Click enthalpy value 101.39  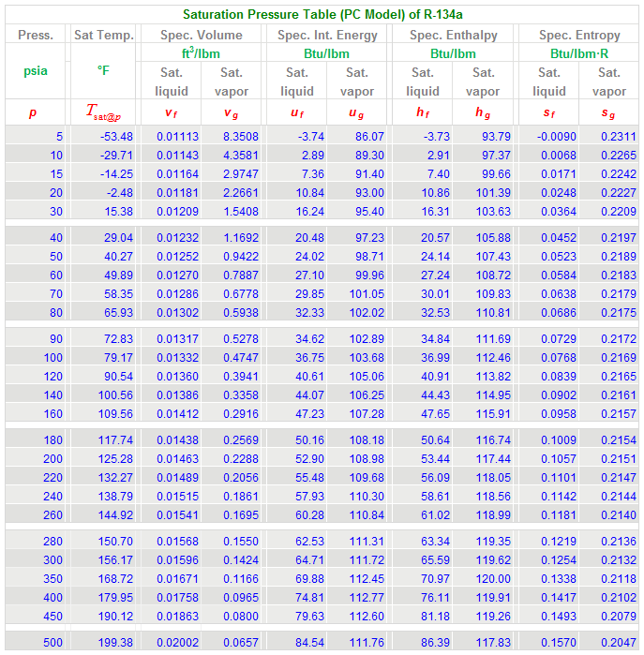tap(493, 193)
